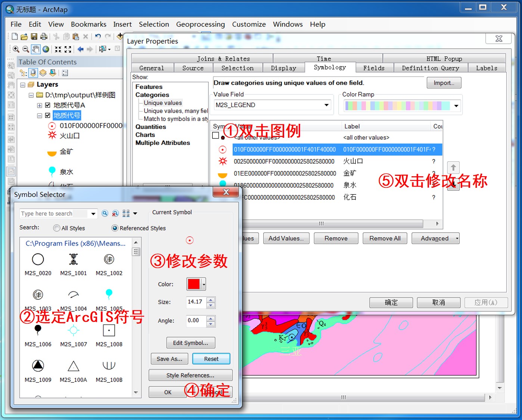
Task: Click the Angle value field
Action: coord(196,321)
